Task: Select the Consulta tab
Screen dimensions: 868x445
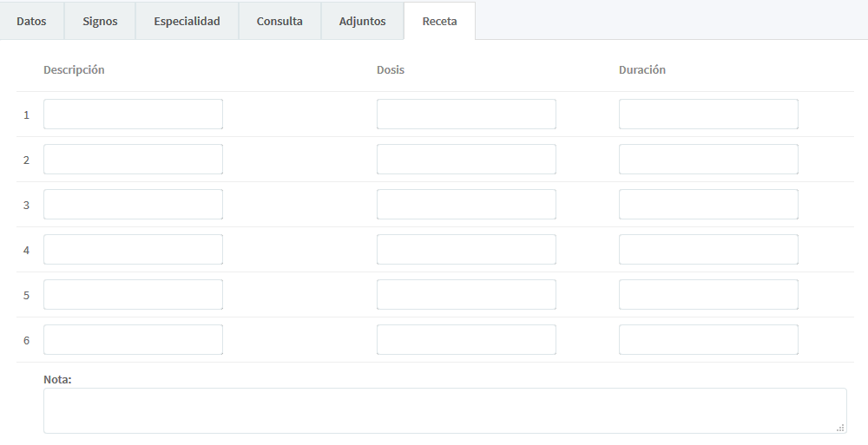Action: click(x=279, y=22)
